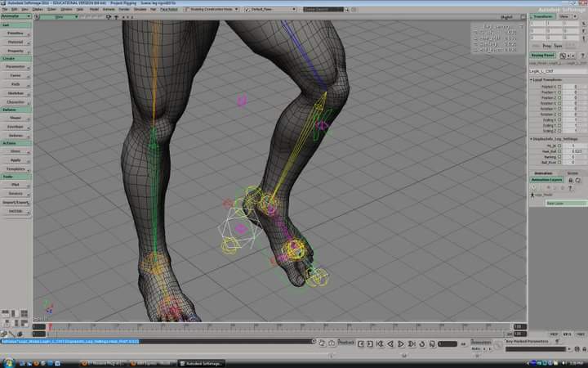Switch to the Transform panel tab
588x368 pixels.
(542, 16)
